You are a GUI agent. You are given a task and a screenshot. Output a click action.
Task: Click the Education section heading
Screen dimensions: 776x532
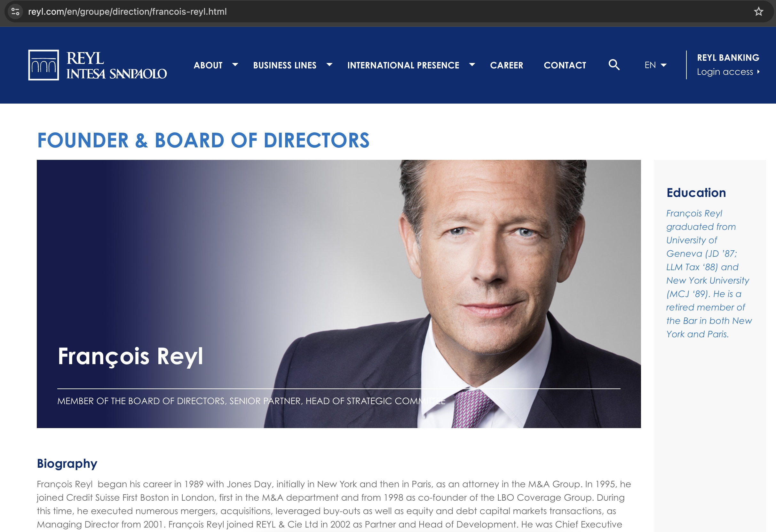pyautogui.click(x=696, y=192)
